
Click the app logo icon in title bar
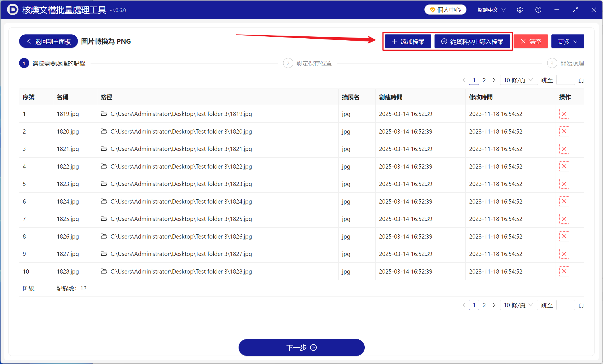(x=13, y=10)
